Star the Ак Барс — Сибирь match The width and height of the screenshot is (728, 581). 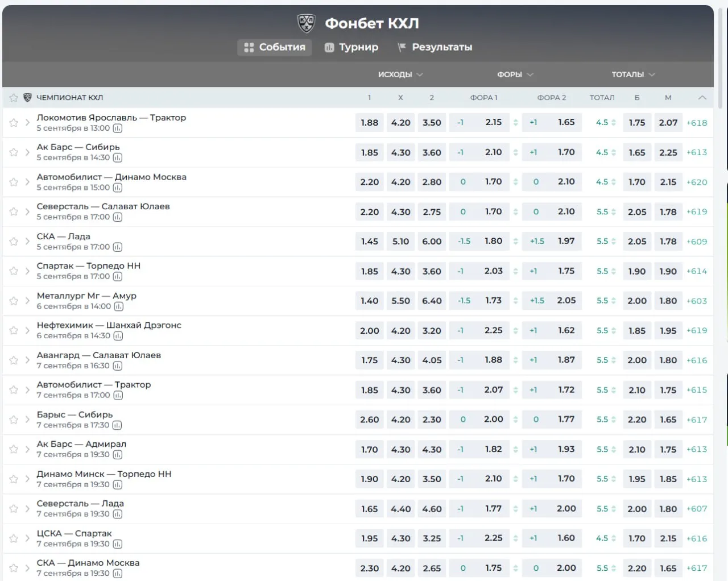point(14,152)
